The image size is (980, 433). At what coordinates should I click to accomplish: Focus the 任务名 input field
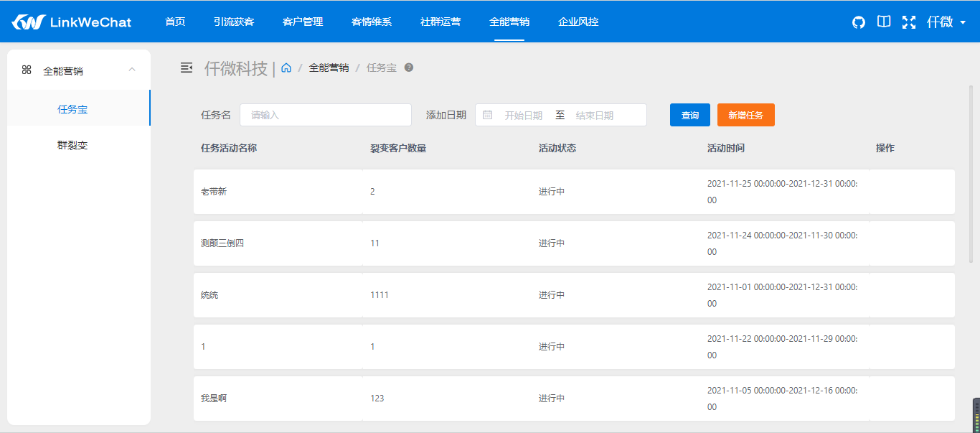pos(326,115)
